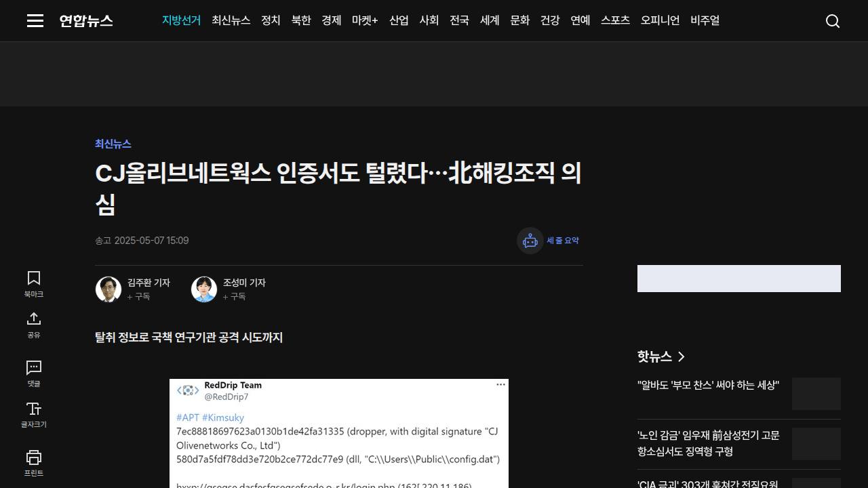Go to the 북한 section

(x=301, y=20)
